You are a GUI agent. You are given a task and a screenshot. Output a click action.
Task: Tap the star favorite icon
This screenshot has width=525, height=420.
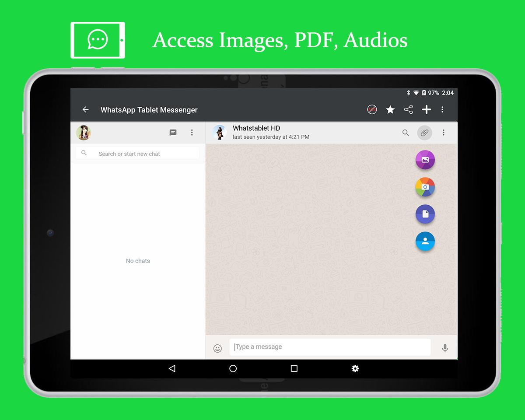coord(390,110)
